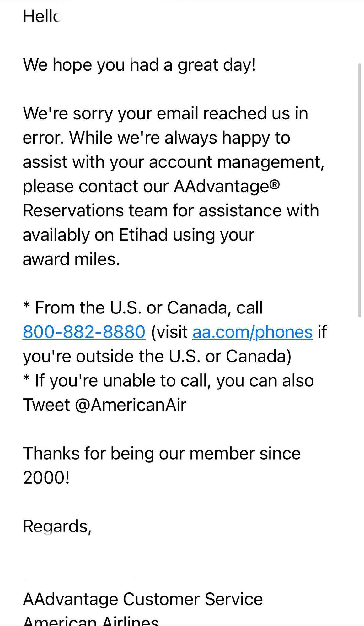Click the AAdvantage Customer Service signature line
The image size is (364, 626).
click(143, 599)
